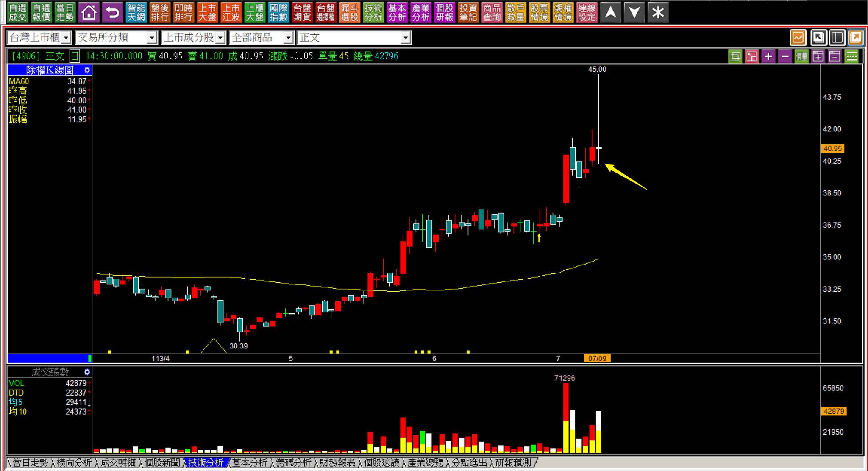Click the 盤後排行 toolbar button

click(160, 12)
